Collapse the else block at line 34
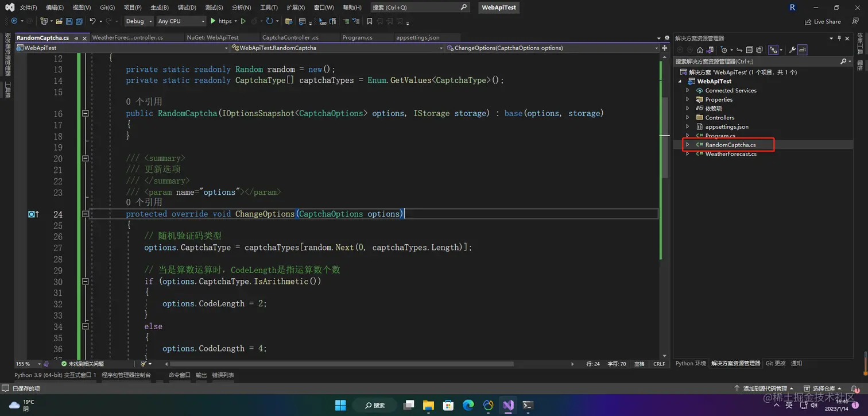The height and width of the screenshot is (416, 868). click(86, 326)
